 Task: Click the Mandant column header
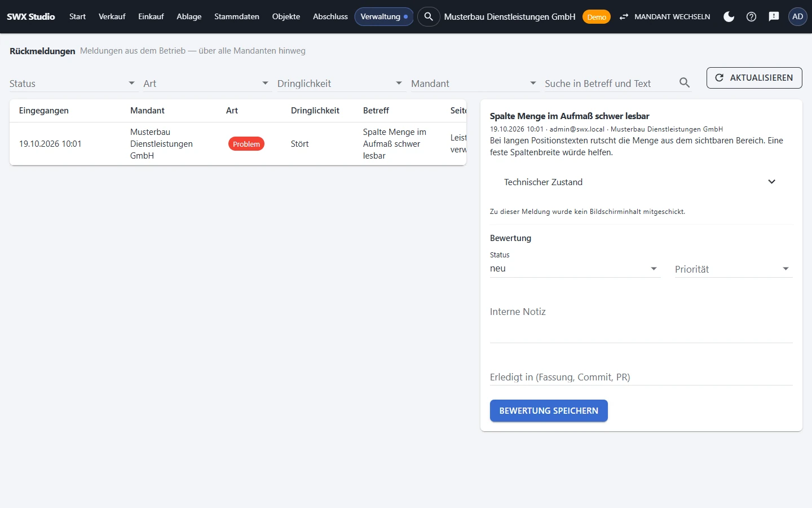coord(147,111)
